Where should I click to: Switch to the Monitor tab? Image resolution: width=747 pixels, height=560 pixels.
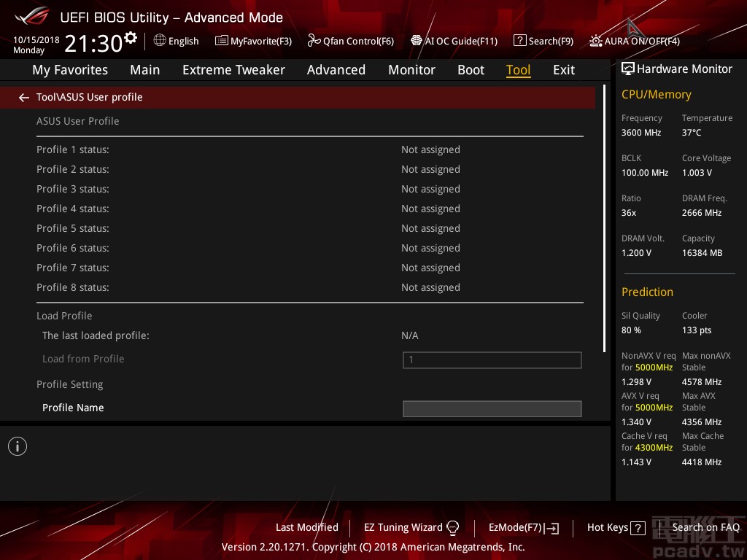(411, 70)
